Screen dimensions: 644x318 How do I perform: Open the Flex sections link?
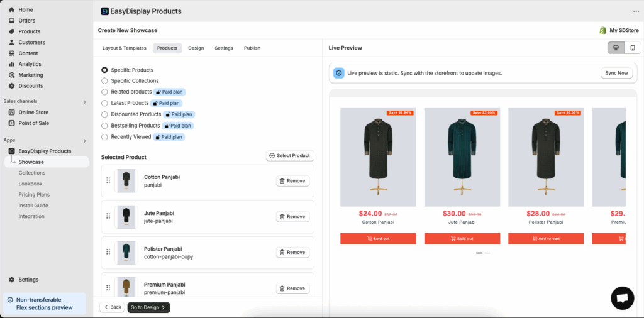(x=33, y=307)
